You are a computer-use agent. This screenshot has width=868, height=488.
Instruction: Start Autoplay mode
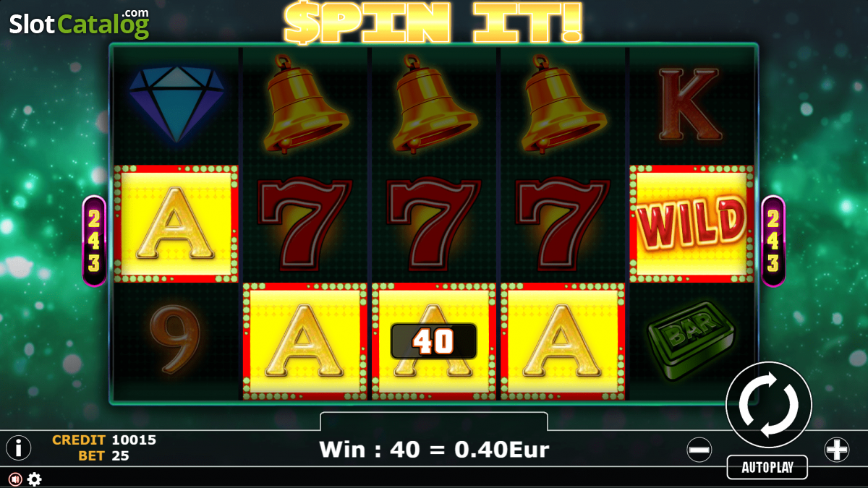(767, 467)
